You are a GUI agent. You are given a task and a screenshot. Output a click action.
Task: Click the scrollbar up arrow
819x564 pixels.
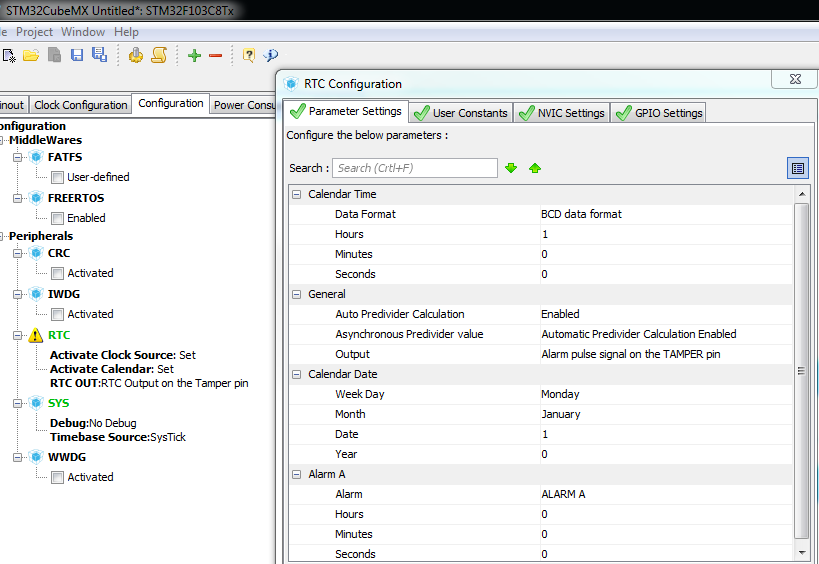tap(802, 194)
